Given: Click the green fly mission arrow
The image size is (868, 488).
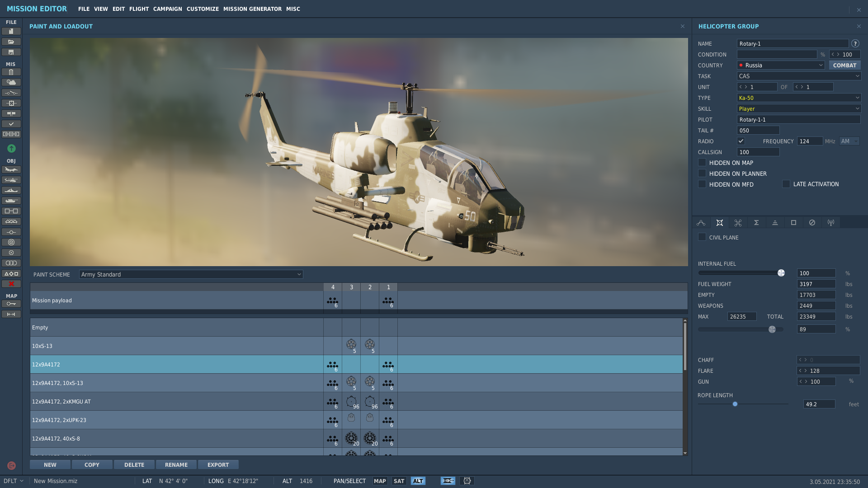Looking at the screenshot, I should point(11,148).
